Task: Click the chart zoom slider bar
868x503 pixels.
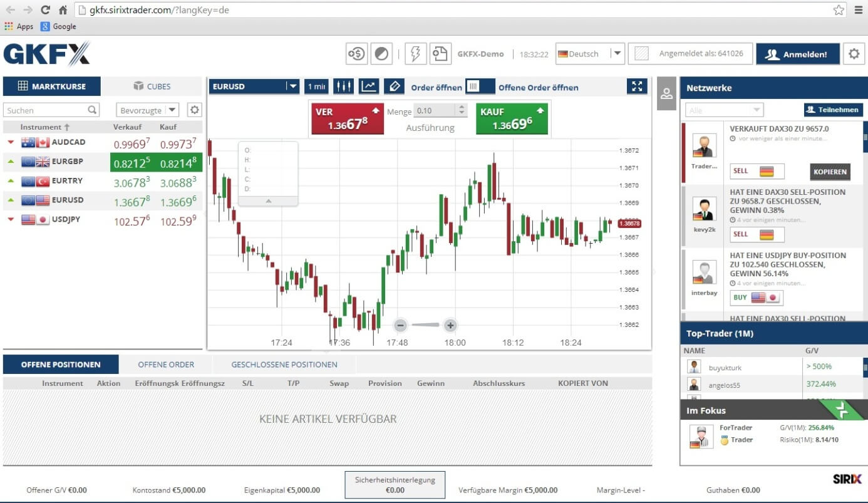Action: click(425, 325)
